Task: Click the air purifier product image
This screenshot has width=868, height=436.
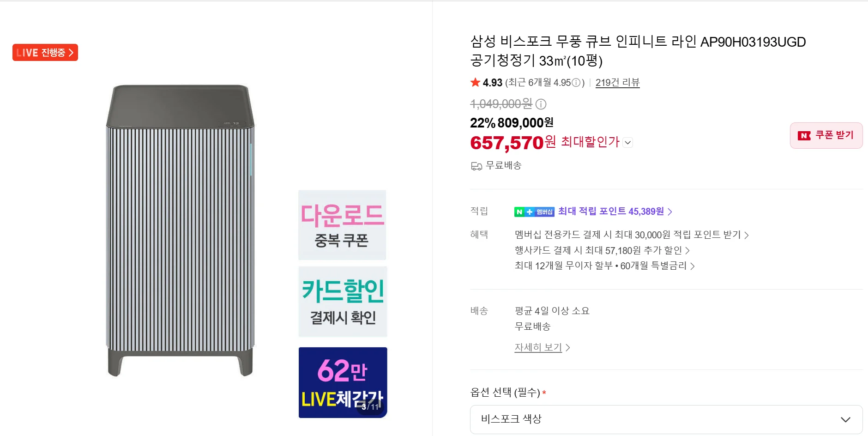Action: [x=180, y=230]
